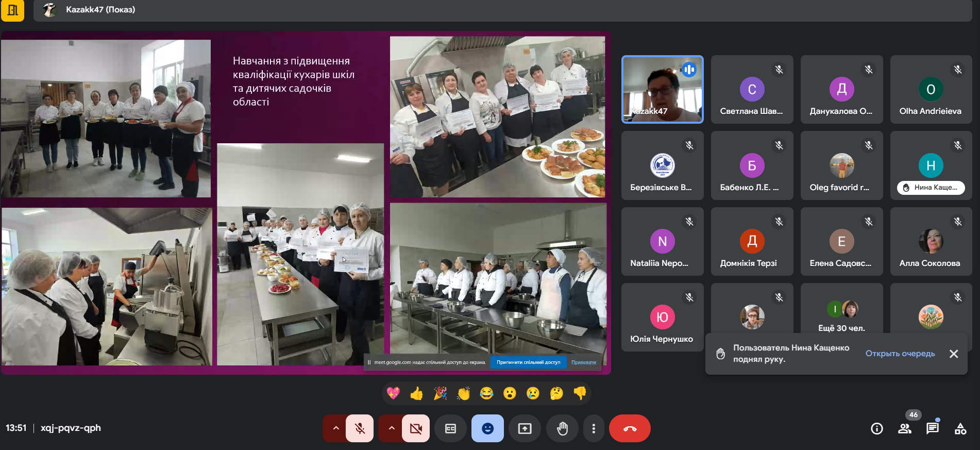Screen dimensions: 980x450
Task: Click the present screen icon
Action: pos(525,428)
